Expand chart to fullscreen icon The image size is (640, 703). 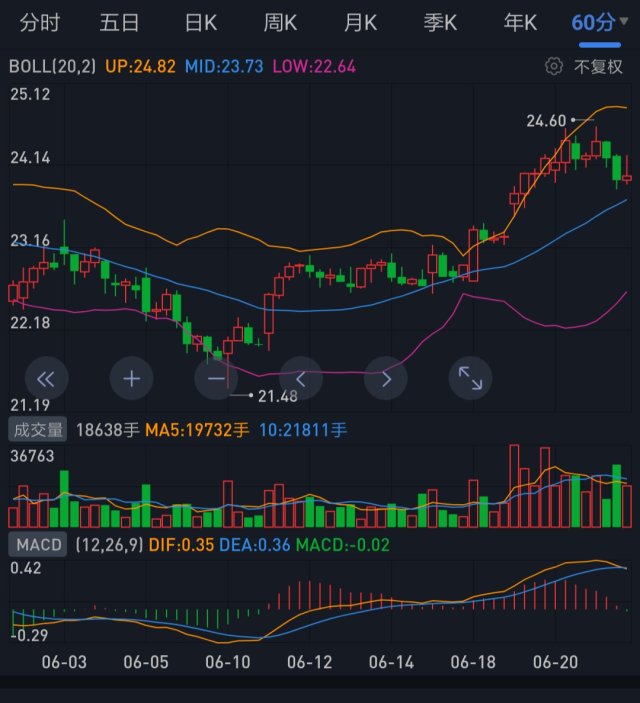pos(470,378)
